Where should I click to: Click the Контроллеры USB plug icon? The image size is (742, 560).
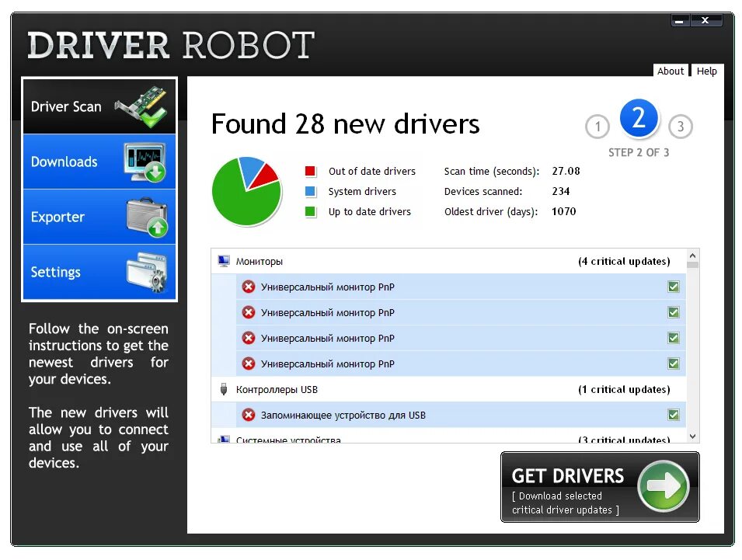[224, 389]
